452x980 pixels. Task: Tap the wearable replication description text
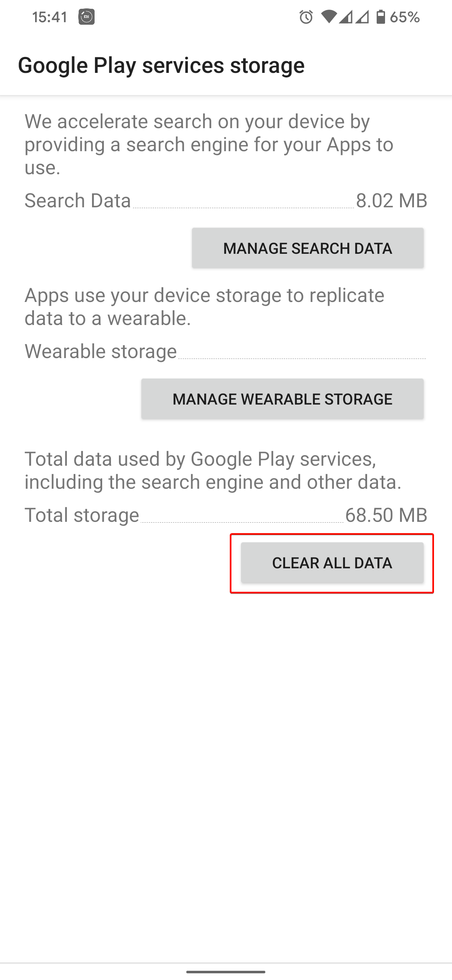point(204,307)
